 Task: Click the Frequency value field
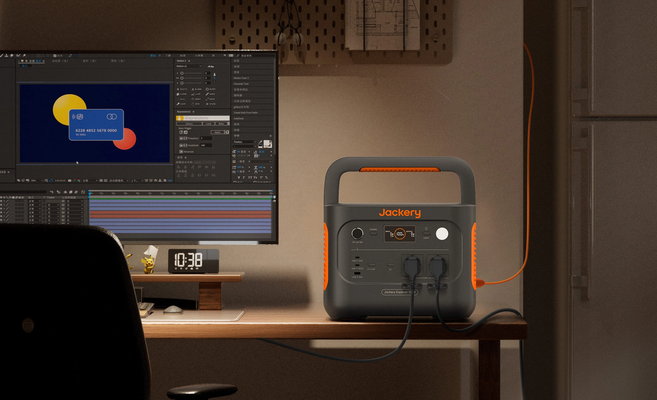click(x=206, y=138)
